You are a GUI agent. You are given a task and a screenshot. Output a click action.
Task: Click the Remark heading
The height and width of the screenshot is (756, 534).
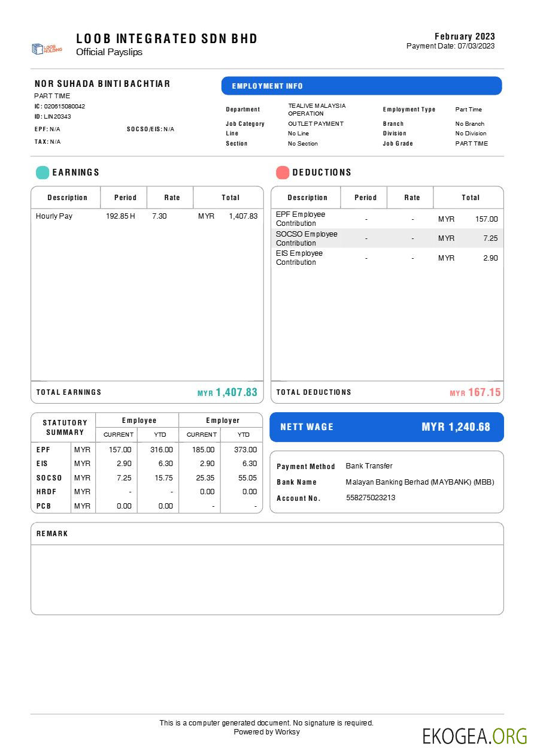point(53,534)
